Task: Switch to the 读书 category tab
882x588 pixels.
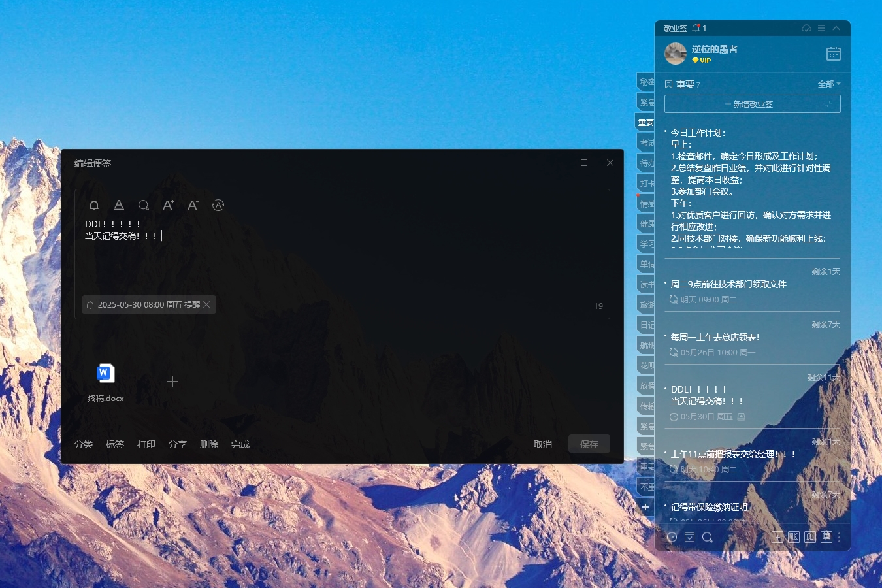Action: [646, 284]
